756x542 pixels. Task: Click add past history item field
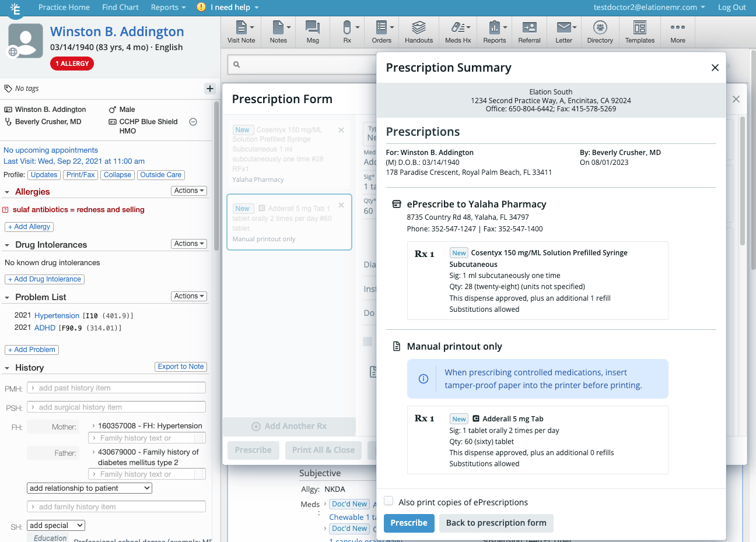point(116,388)
